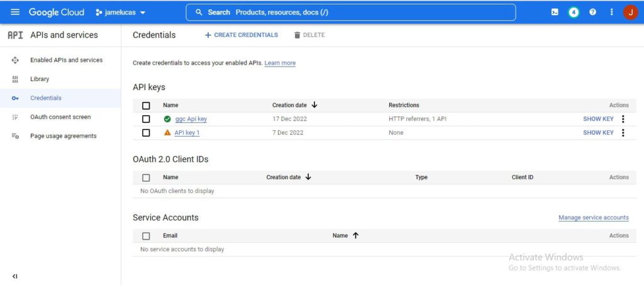644x285 pixels.
Task: Expand Create Credentials options
Action: point(241,35)
